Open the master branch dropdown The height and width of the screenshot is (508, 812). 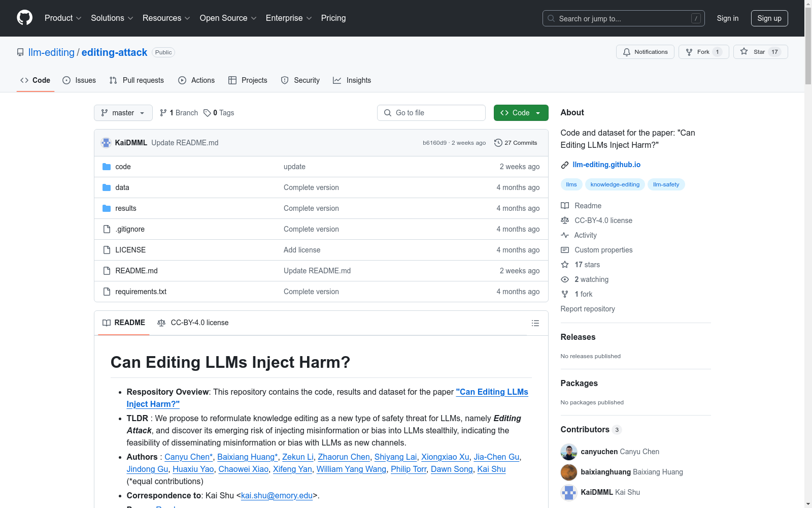coord(123,113)
